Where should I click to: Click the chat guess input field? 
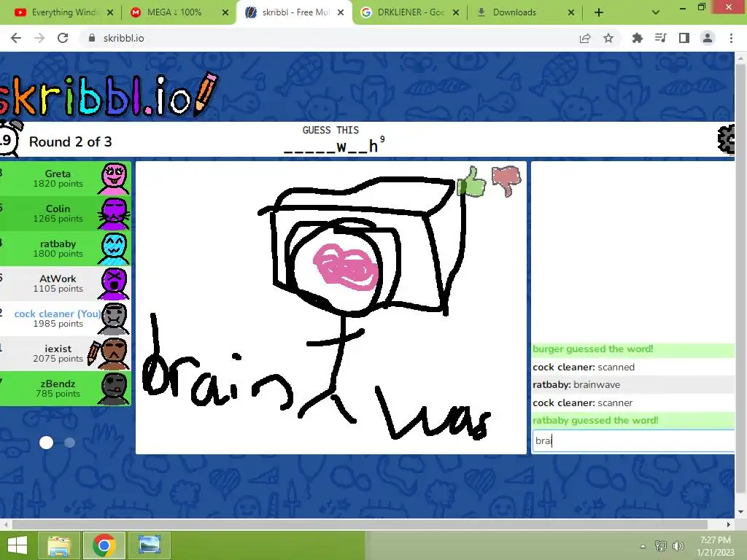coord(633,440)
